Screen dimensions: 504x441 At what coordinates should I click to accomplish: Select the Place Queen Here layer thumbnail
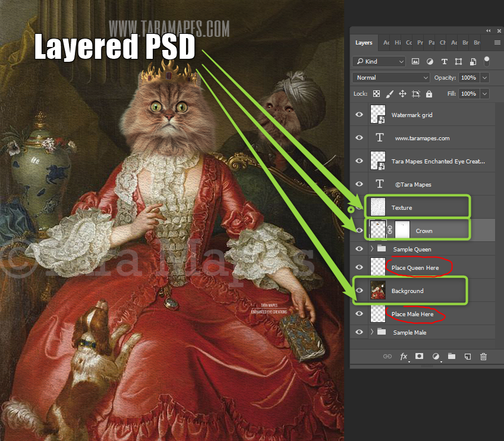[378, 267]
